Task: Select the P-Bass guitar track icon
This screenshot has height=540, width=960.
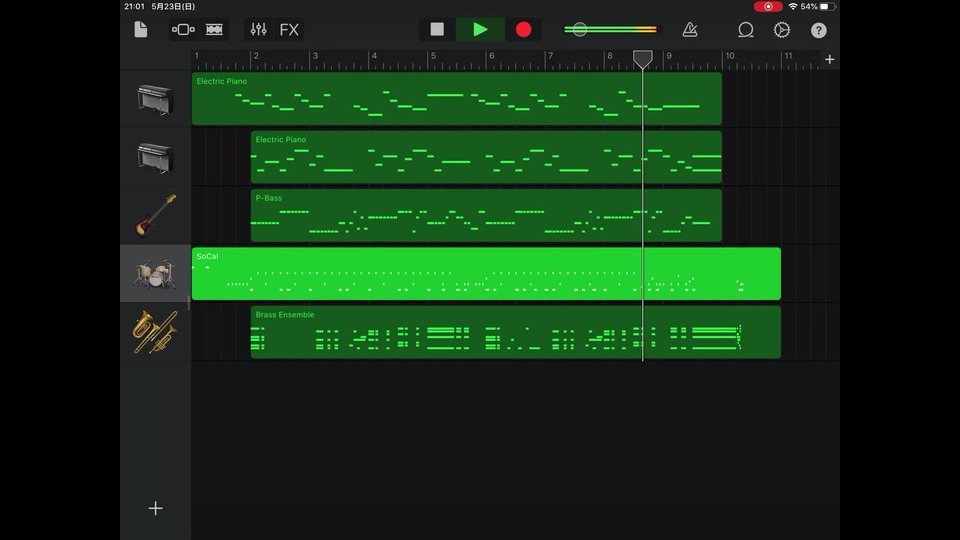Action: click(x=156, y=216)
